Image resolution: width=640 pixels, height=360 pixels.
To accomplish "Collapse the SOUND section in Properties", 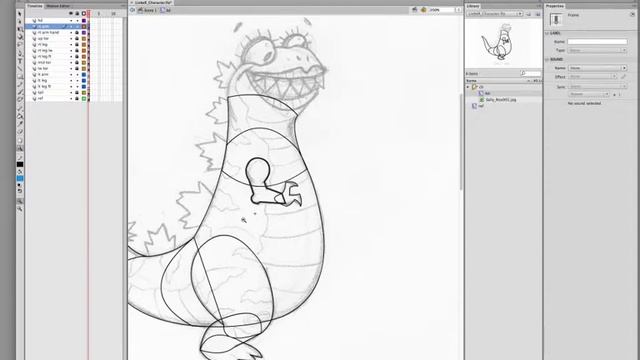I will 547,59.
